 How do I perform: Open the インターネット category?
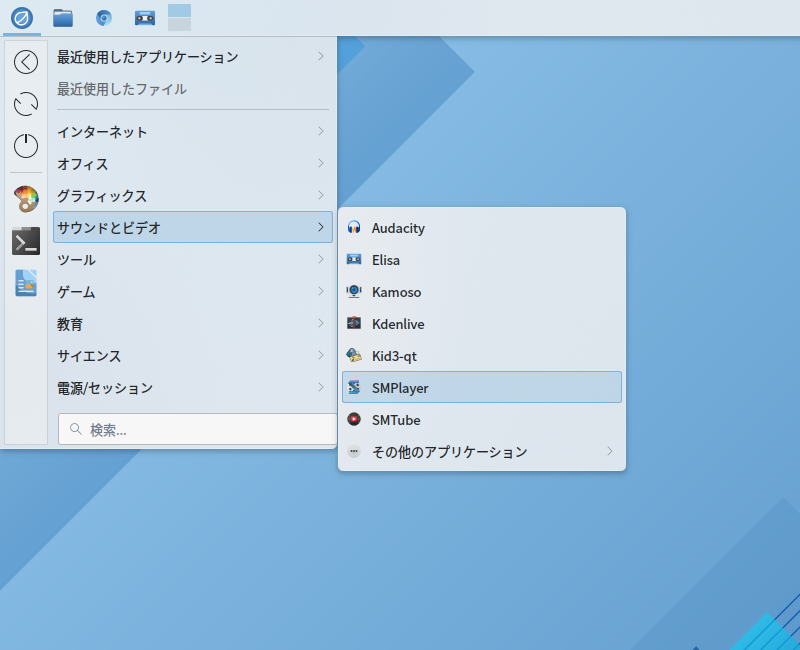tap(193, 132)
